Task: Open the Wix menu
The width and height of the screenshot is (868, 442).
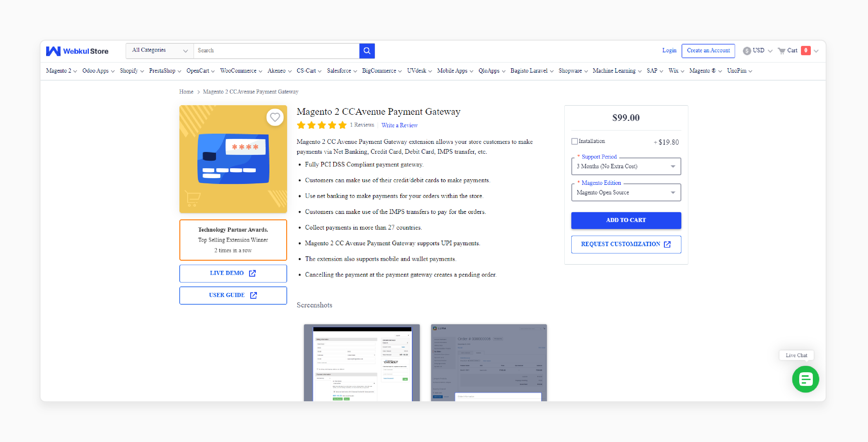Action: (x=676, y=71)
